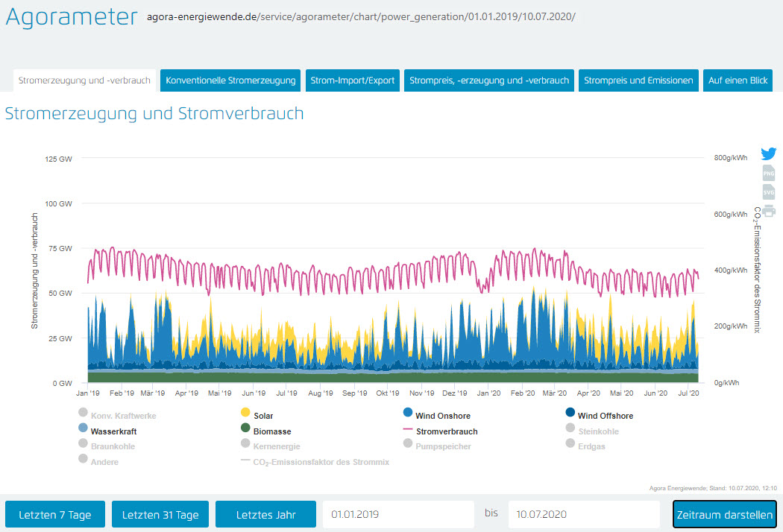
Task: Download the chart as PNG
Action: coord(768,174)
